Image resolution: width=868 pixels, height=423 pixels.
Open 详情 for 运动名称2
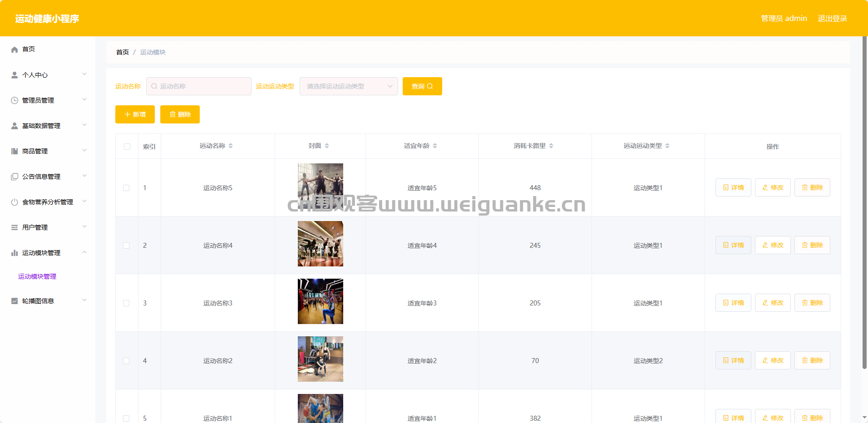[733, 360]
